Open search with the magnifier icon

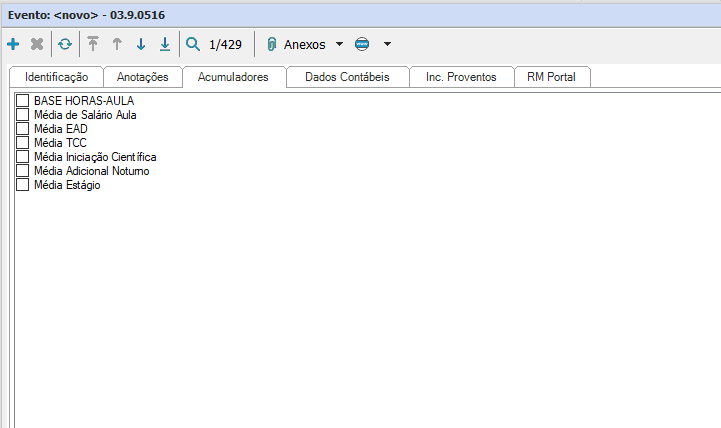point(194,44)
